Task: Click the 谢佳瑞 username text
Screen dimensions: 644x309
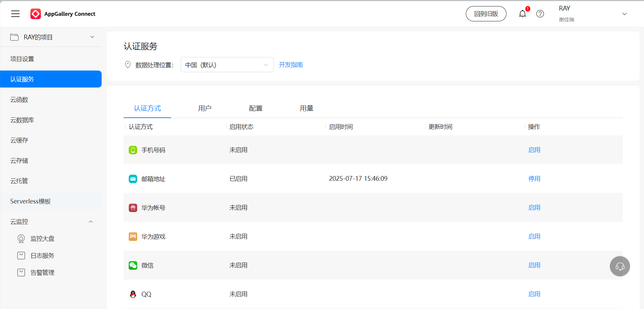Action: click(566, 20)
